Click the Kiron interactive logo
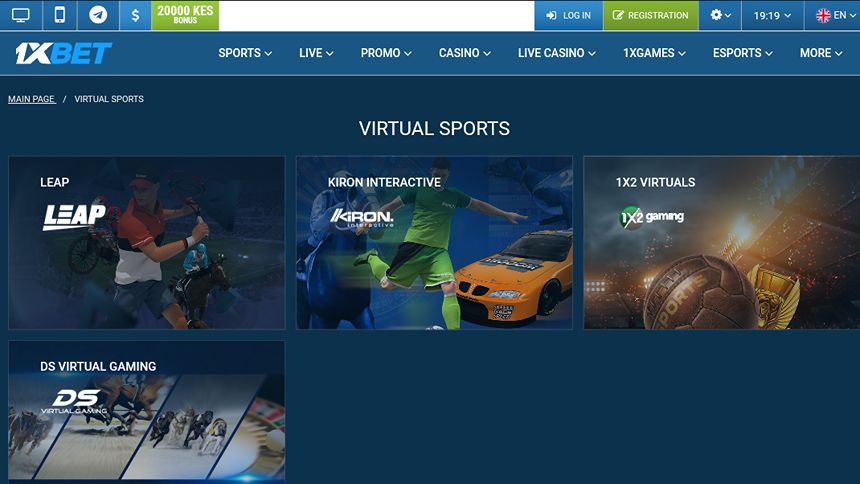The height and width of the screenshot is (484, 860). click(362, 218)
